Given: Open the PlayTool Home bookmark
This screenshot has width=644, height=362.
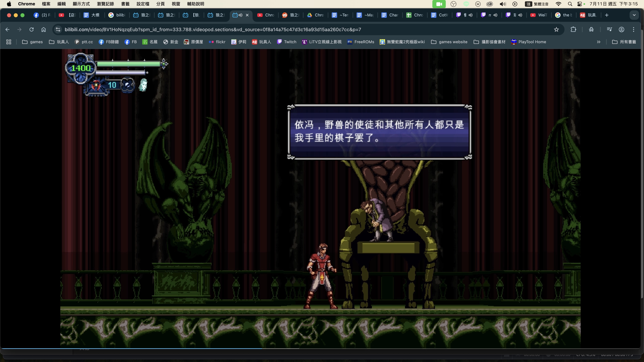Looking at the screenshot, I should click(x=528, y=42).
